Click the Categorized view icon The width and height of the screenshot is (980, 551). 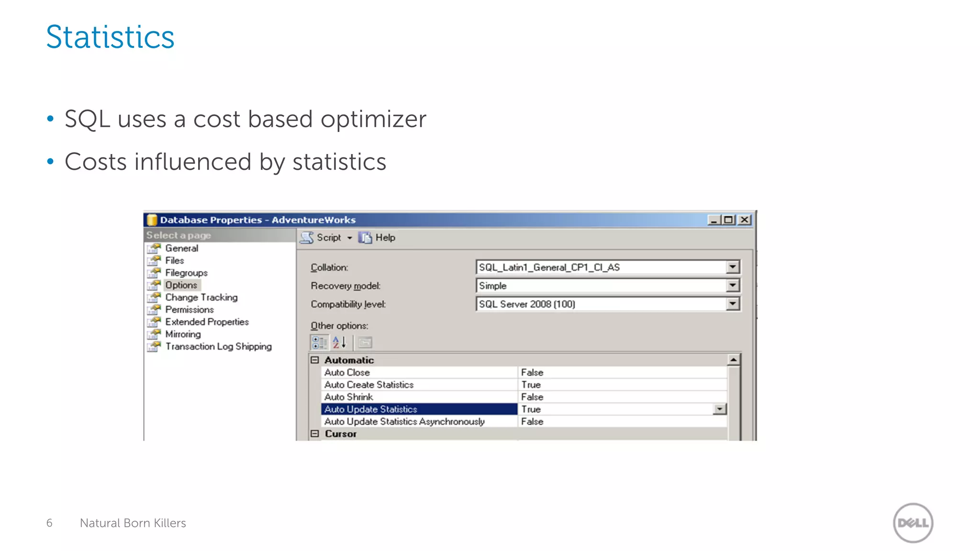click(319, 342)
